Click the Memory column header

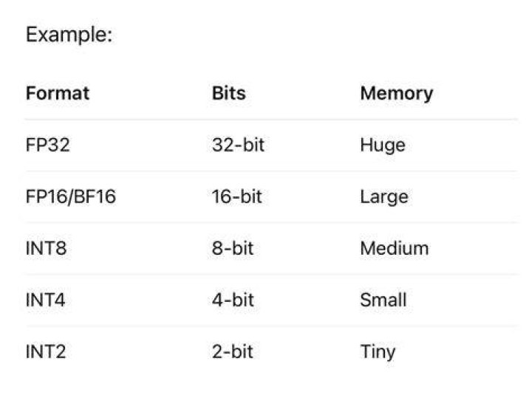point(397,94)
